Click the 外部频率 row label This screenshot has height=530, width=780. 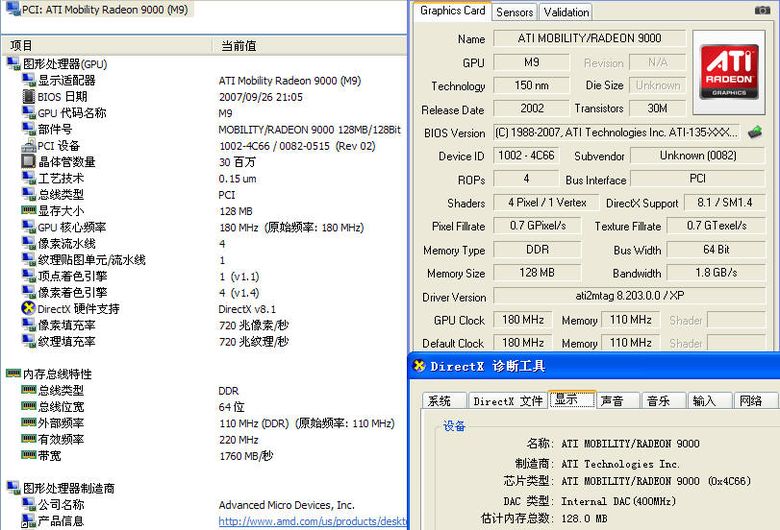61,423
